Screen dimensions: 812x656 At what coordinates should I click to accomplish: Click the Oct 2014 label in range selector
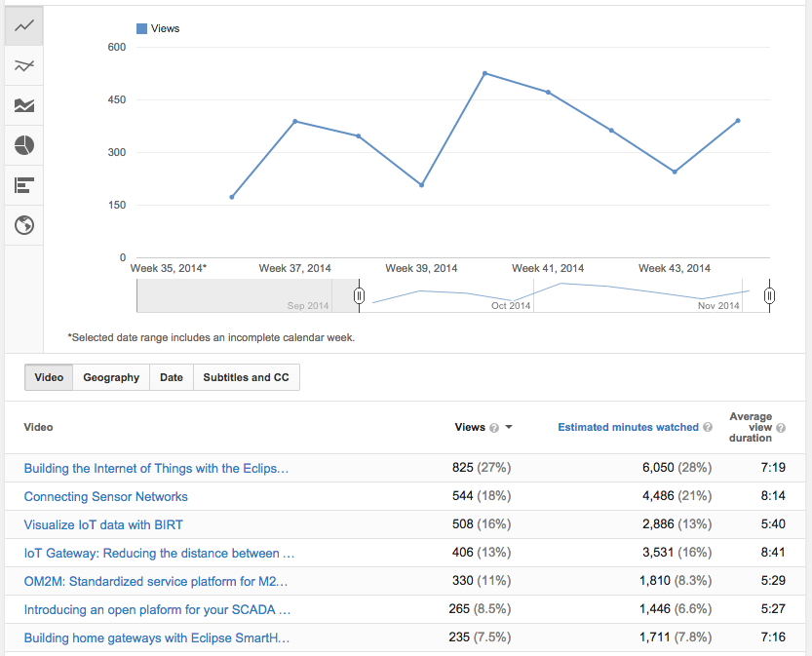click(x=511, y=305)
